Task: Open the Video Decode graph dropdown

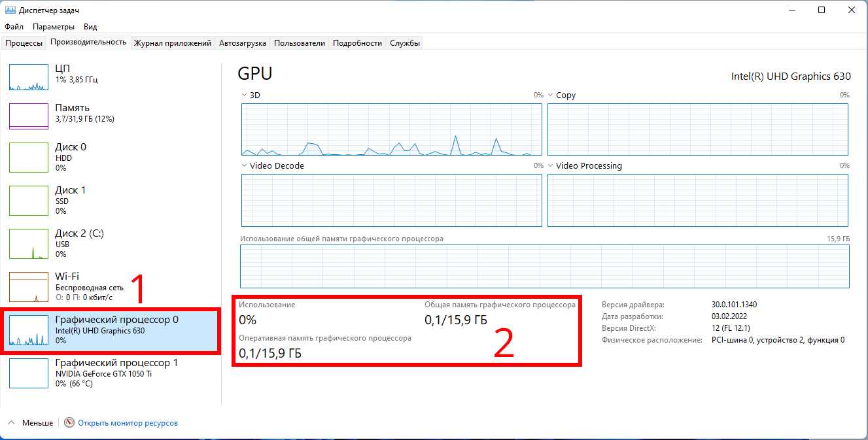Action: tap(245, 166)
